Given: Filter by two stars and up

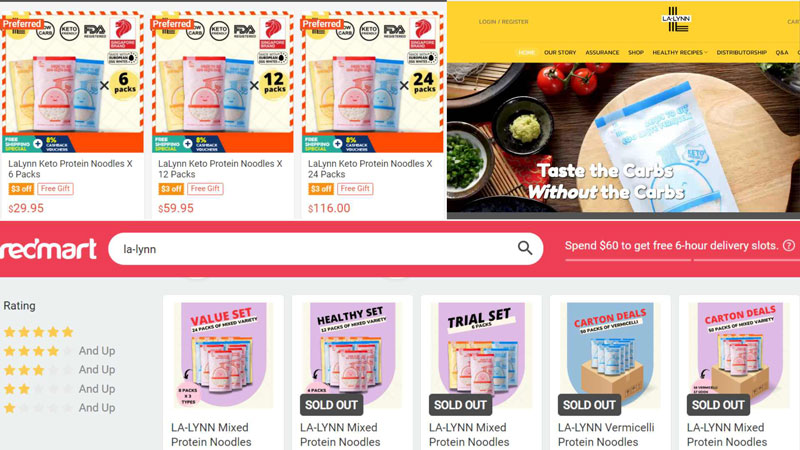Looking at the screenshot, I should click(59, 389).
